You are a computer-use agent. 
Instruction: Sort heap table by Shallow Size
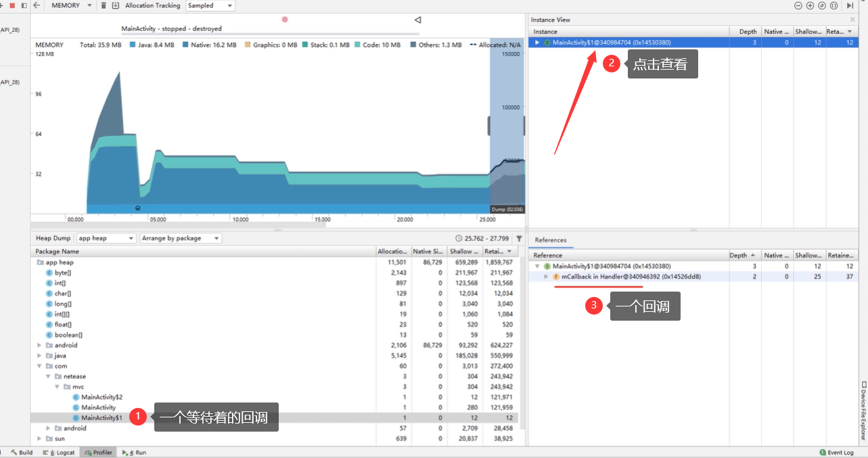click(x=463, y=252)
